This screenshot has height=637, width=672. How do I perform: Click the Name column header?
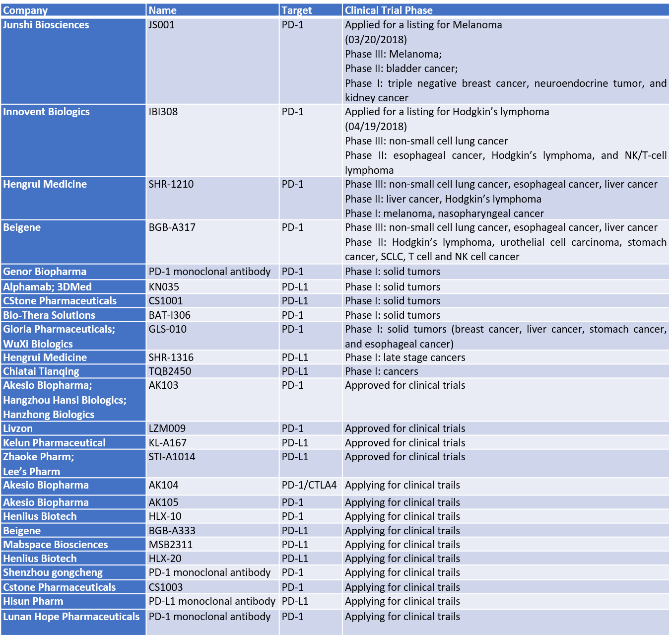pyautogui.click(x=212, y=10)
